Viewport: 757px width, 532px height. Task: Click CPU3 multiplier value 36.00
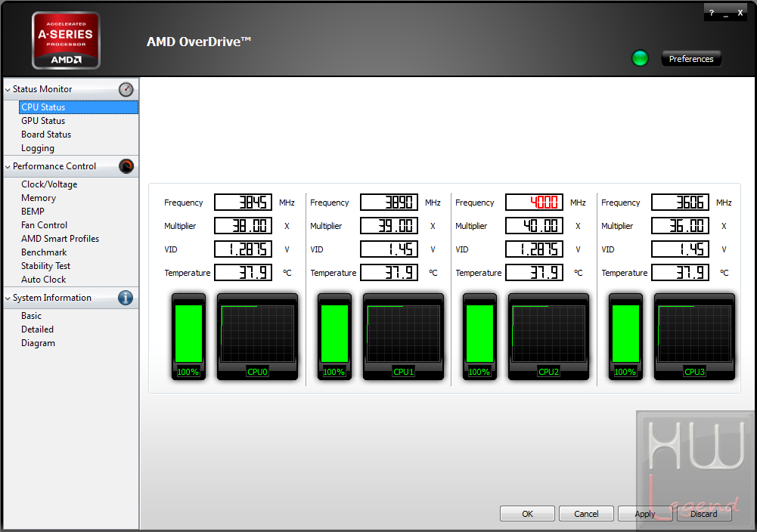click(680, 226)
